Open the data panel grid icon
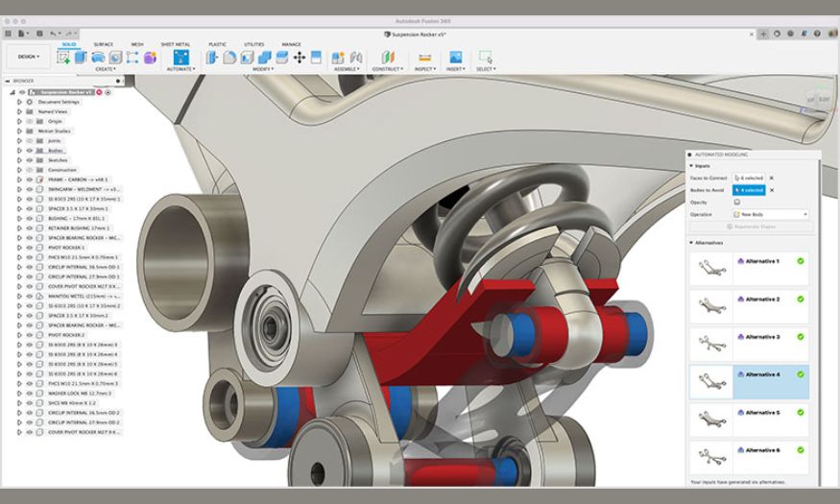This screenshot has height=504, width=840. [8, 34]
